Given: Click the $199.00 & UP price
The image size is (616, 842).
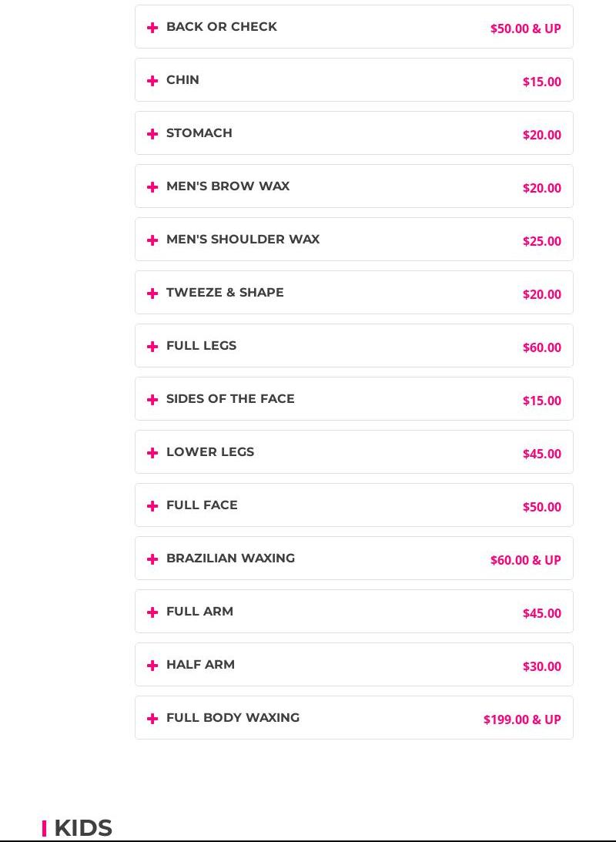Looking at the screenshot, I should pos(521,720).
